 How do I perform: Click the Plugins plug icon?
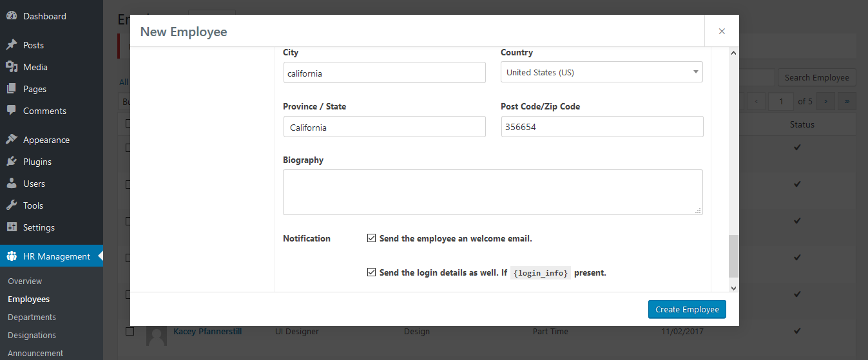pos(12,162)
